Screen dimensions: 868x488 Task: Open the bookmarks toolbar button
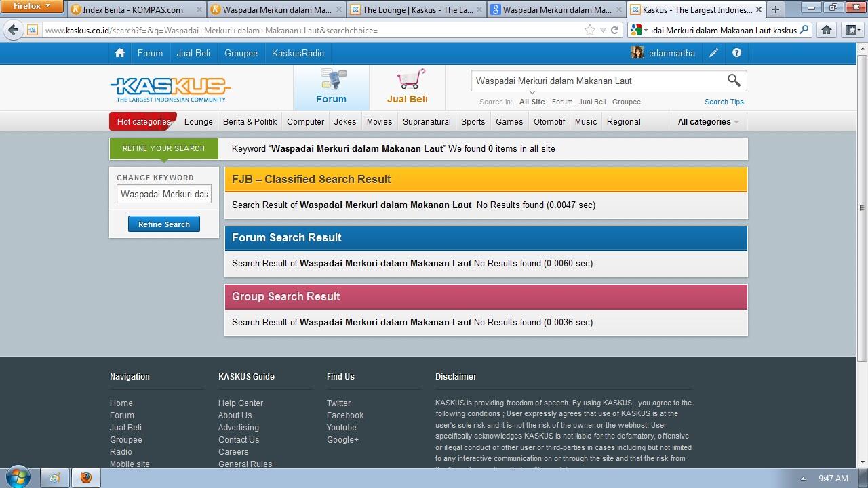tap(852, 30)
